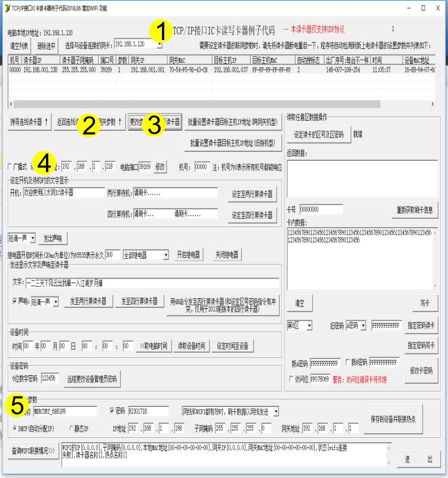Click 读取设备时间 read device time button
This screenshot has height=478, width=448.
pyautogui.click(x=191, y=346)
